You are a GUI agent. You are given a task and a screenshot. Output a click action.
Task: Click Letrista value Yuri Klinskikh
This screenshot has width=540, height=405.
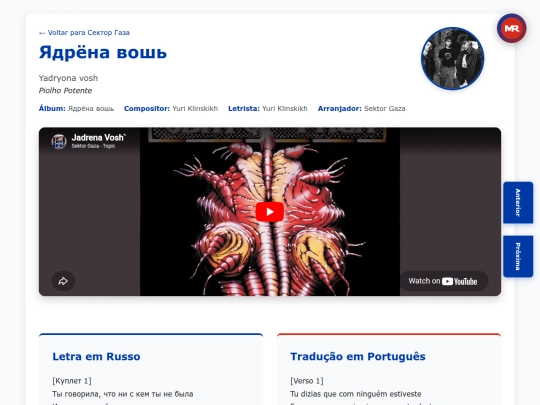click(x=284, y=108)
